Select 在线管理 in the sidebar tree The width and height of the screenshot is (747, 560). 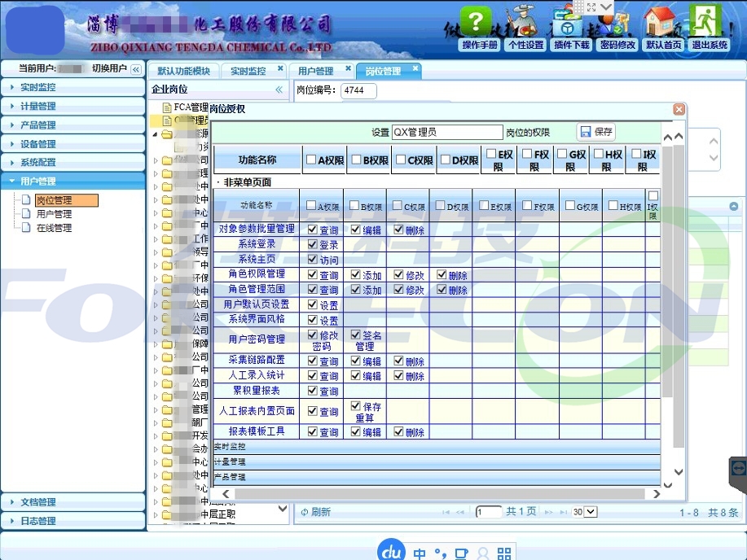[x=54, y=228]
